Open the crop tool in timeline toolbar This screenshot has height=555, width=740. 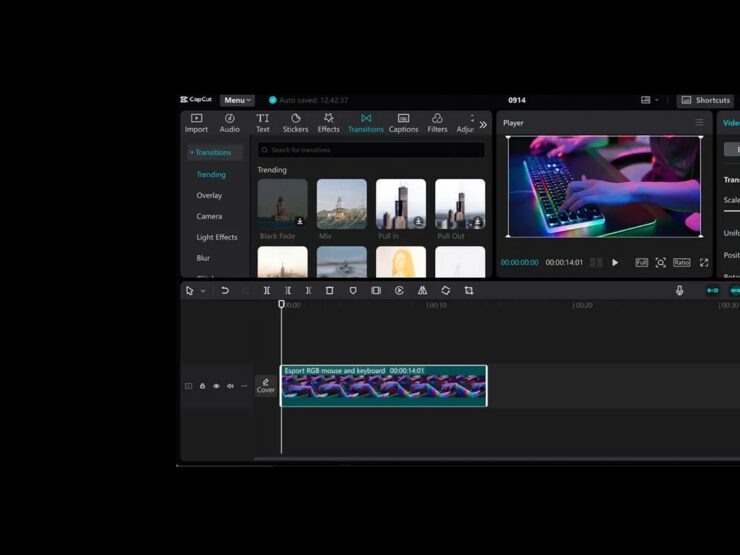click(469, 291)
